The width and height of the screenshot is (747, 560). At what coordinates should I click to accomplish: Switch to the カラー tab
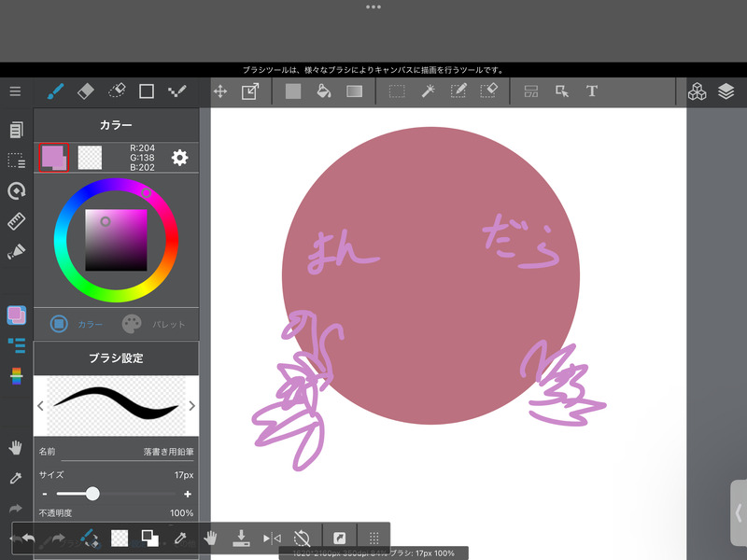coord(77,324)
